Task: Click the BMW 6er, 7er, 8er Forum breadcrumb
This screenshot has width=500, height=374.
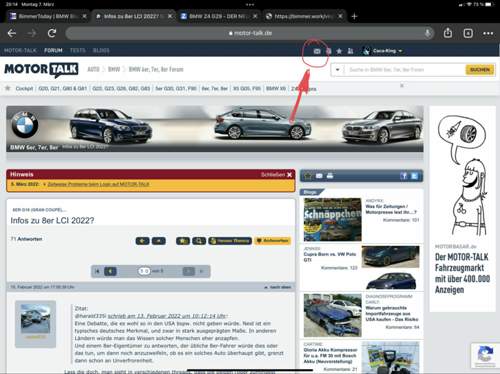Action: point(156,69)
